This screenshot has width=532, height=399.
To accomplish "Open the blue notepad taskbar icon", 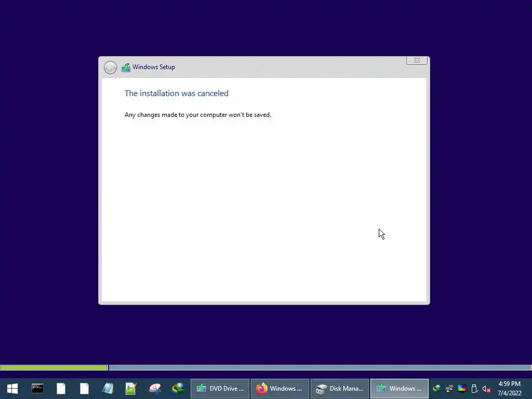I will coord(108,389).
